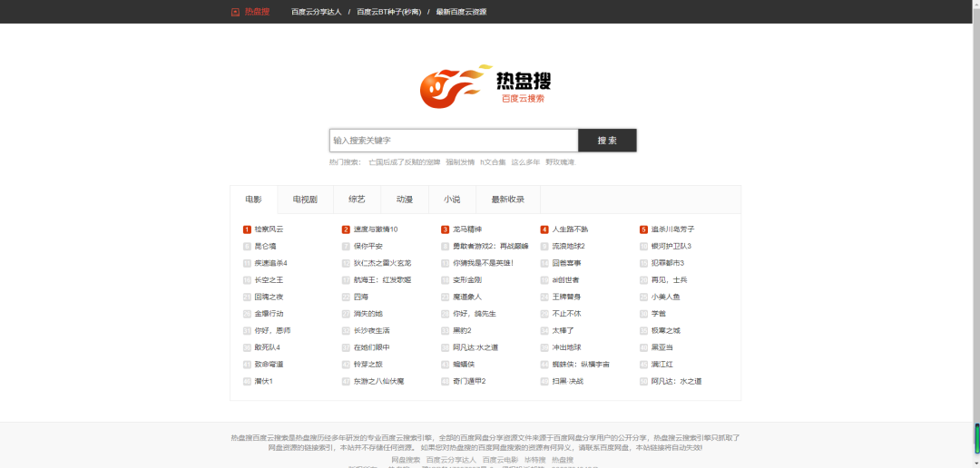This screenshot has width=980, height=468.
Task: Click the 搜索 button
Action: [607, 141]
